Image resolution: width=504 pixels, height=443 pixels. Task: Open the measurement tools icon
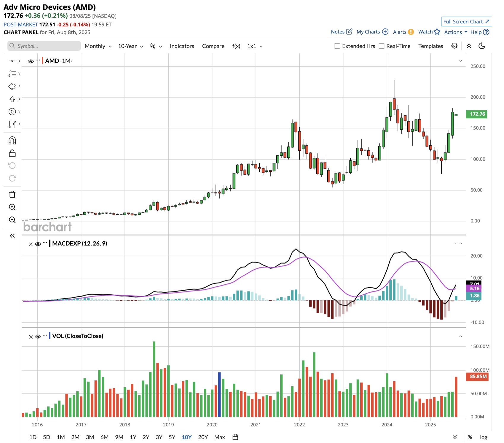tap(12, 124)
